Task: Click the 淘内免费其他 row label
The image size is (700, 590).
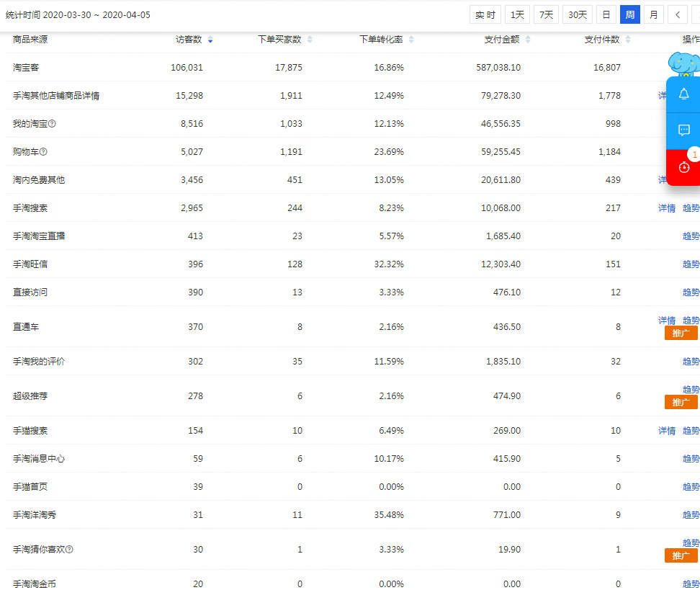Action: pyautogui.click(x=39, y=180)
